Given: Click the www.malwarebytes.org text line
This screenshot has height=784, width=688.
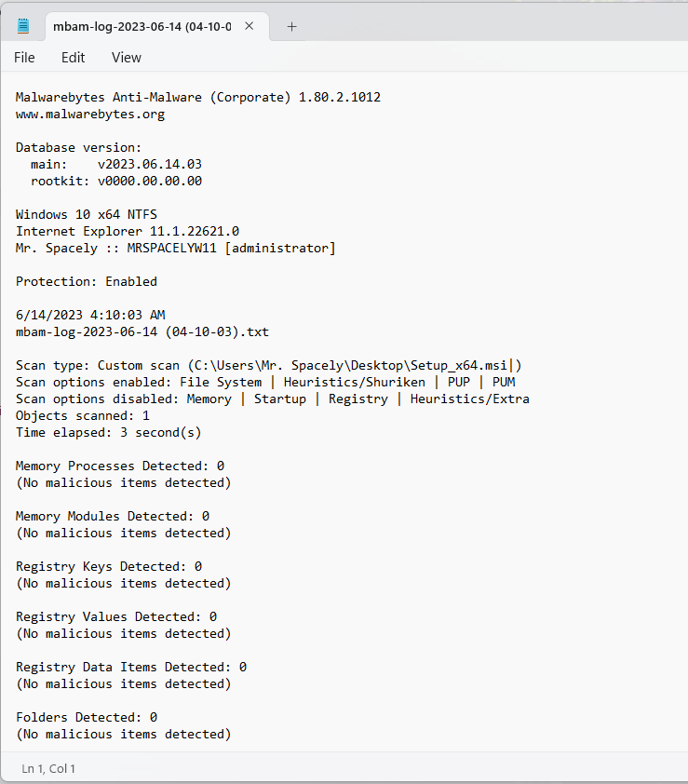Looking at the screenshot, I should tap(90, 114).
